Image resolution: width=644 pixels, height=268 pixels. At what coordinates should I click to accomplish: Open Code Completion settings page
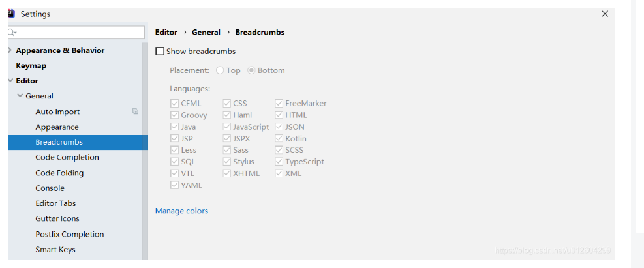pyautogui.click(x=67, y=157)
